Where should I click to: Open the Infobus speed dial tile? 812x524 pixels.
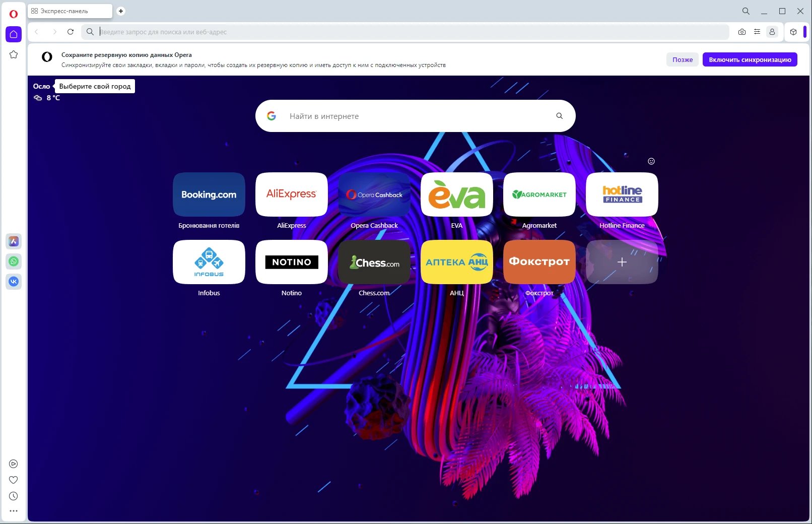209,262
